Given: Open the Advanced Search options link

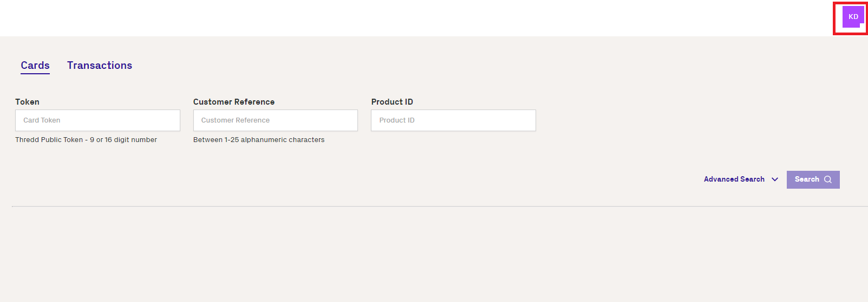Looking at the screenshot, I should pyautogui.click(x=741, y=179).
